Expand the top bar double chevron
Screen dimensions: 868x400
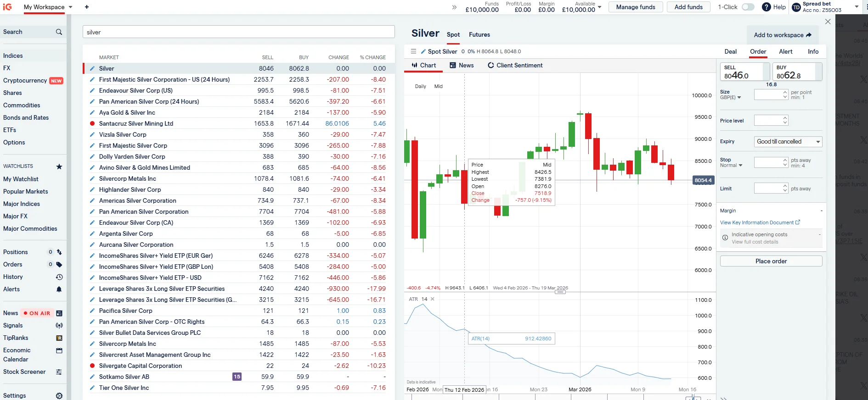point(454,7)
